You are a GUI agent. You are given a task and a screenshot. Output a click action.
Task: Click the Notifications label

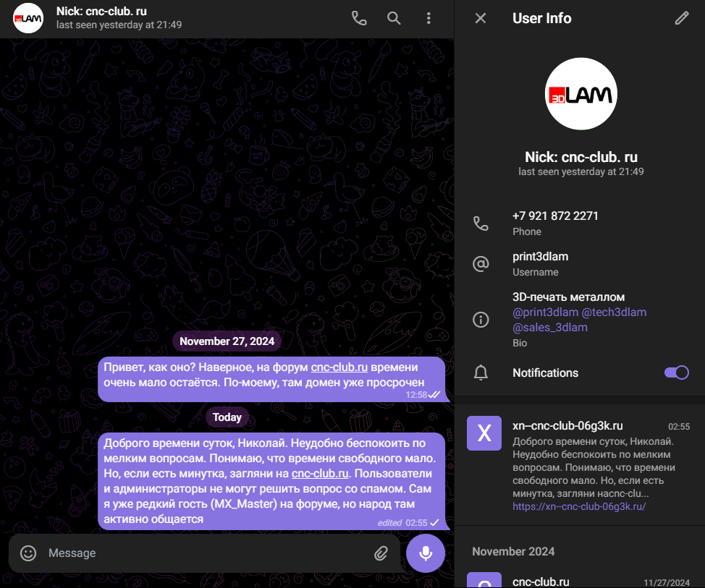(x=545, y=373)
